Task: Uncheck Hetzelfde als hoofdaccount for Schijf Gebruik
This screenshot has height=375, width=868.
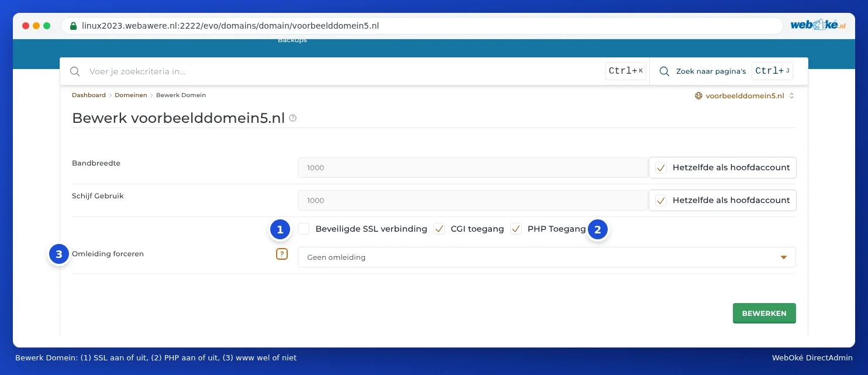Action: 661,201
